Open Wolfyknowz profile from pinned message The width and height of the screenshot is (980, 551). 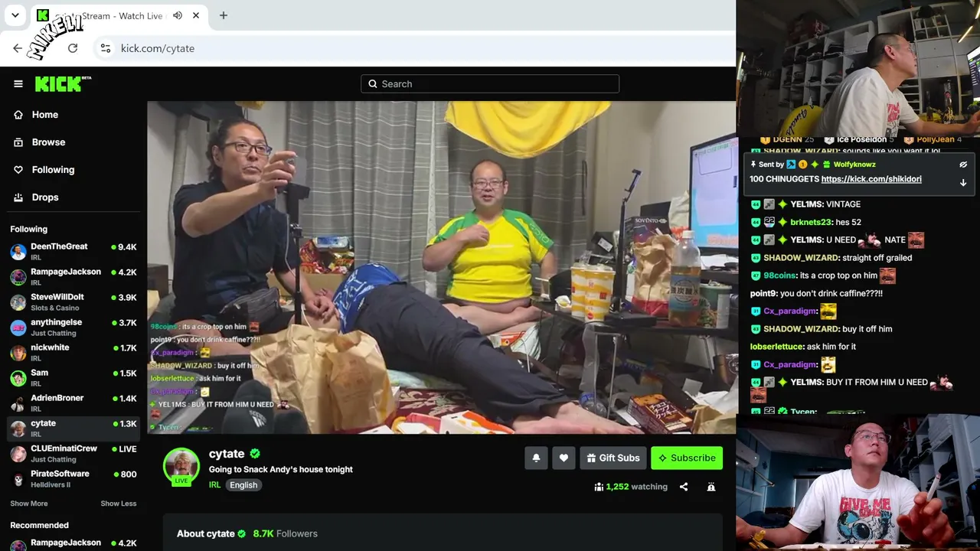pos(854,165)
